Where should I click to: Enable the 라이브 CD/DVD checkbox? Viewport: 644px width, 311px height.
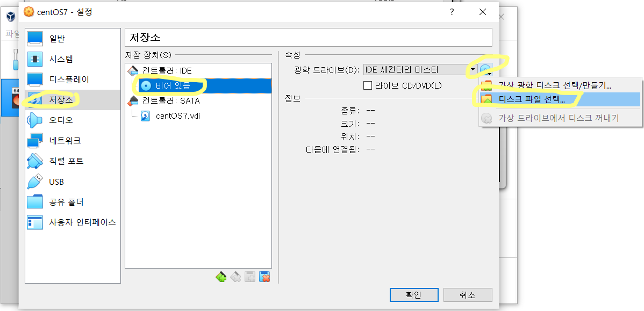(x=368, y=86)
